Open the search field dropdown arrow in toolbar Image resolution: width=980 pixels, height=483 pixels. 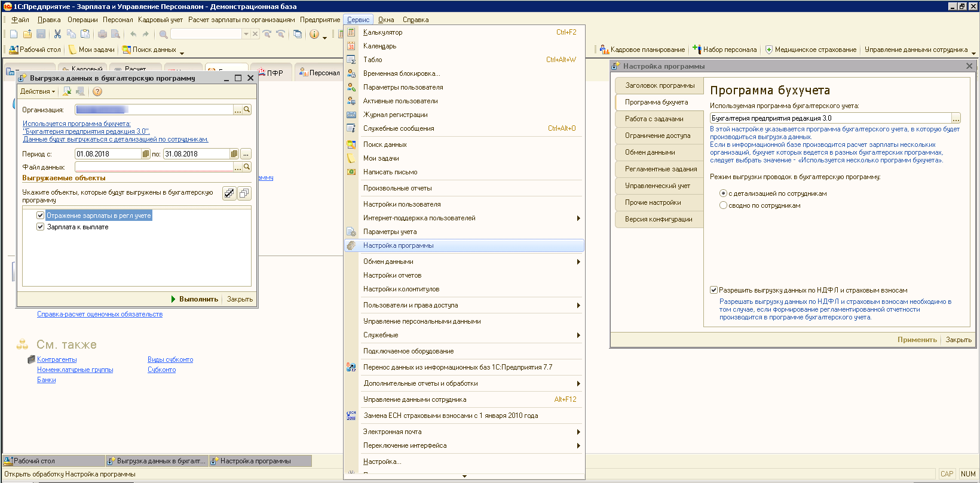[x=246, y=34]
